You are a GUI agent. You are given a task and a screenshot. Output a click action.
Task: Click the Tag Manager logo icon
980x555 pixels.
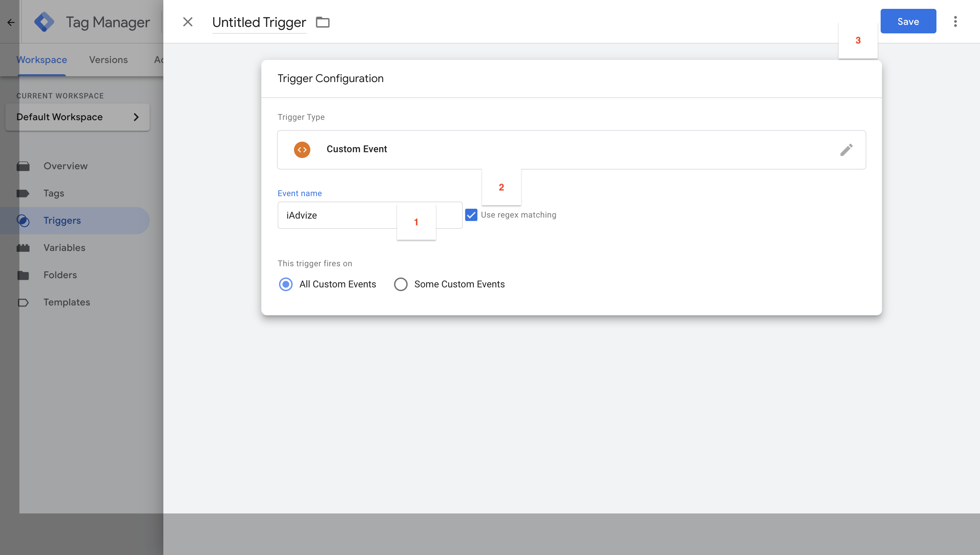tap(44, 22)
